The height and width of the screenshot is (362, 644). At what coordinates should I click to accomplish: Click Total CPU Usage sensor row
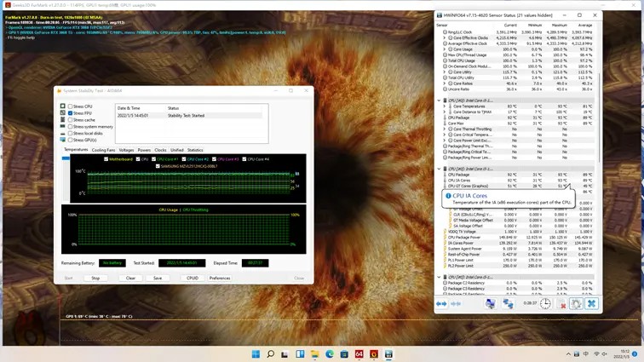tap(518, 60)
